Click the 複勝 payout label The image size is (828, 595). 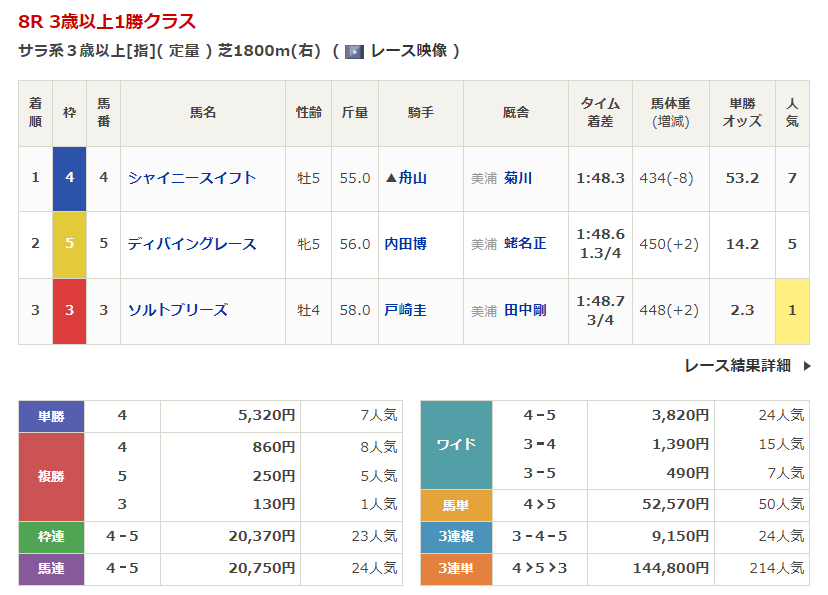51,476
